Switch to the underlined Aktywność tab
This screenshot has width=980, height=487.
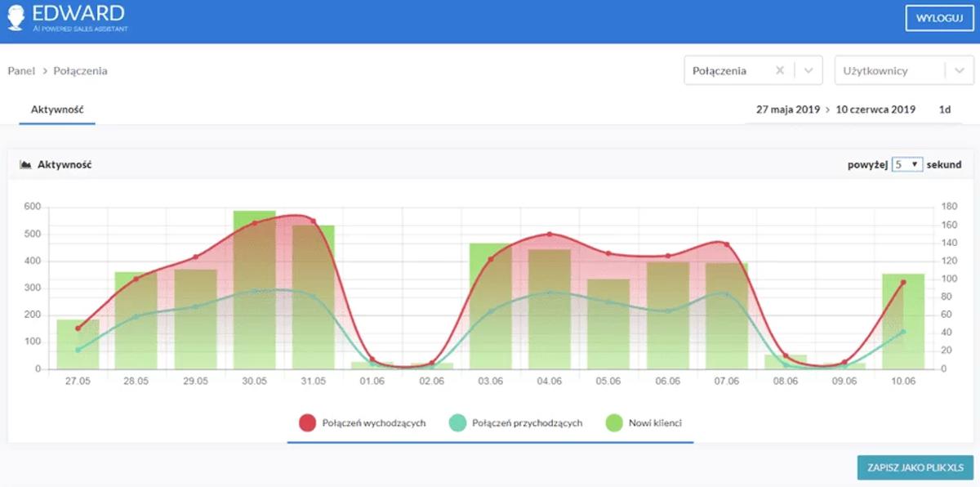[x=58, y=109]
